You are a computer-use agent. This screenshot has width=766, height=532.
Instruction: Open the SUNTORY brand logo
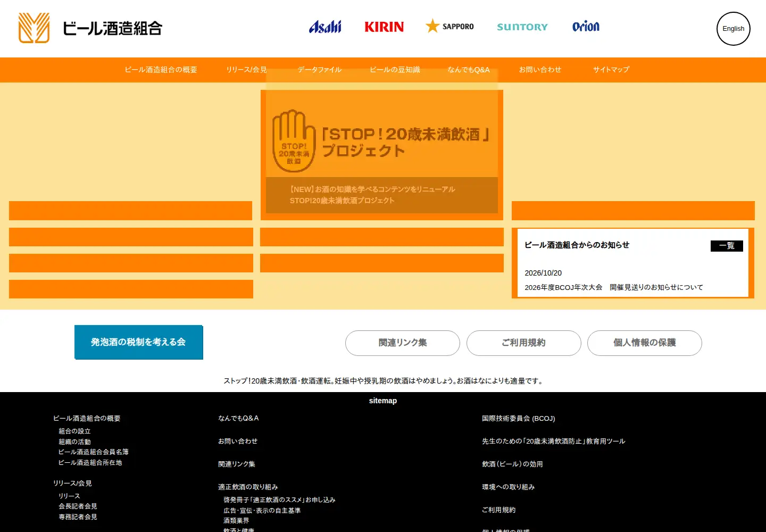[x=522, y=27]
